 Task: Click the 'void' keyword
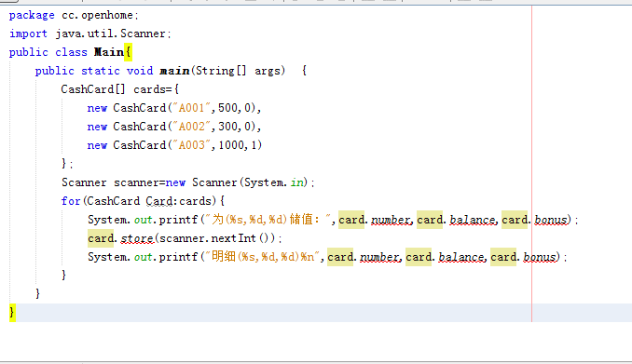click(x=140, y=71)
